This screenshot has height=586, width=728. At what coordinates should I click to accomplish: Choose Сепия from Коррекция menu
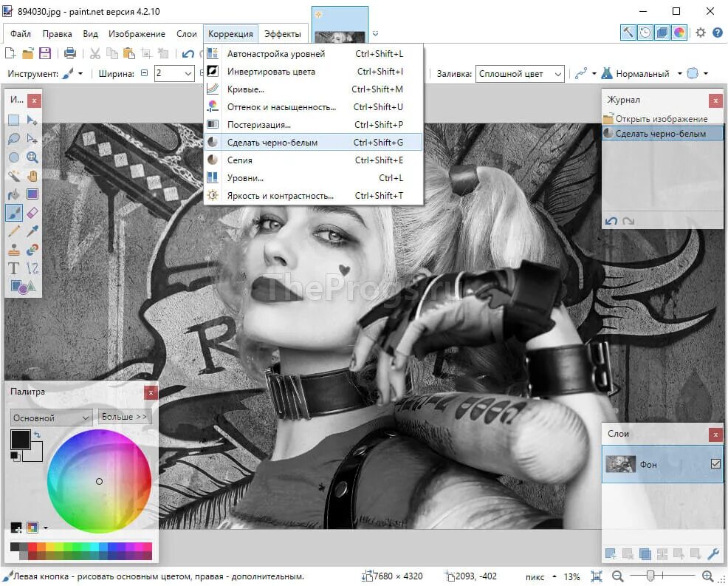(313, 160)
